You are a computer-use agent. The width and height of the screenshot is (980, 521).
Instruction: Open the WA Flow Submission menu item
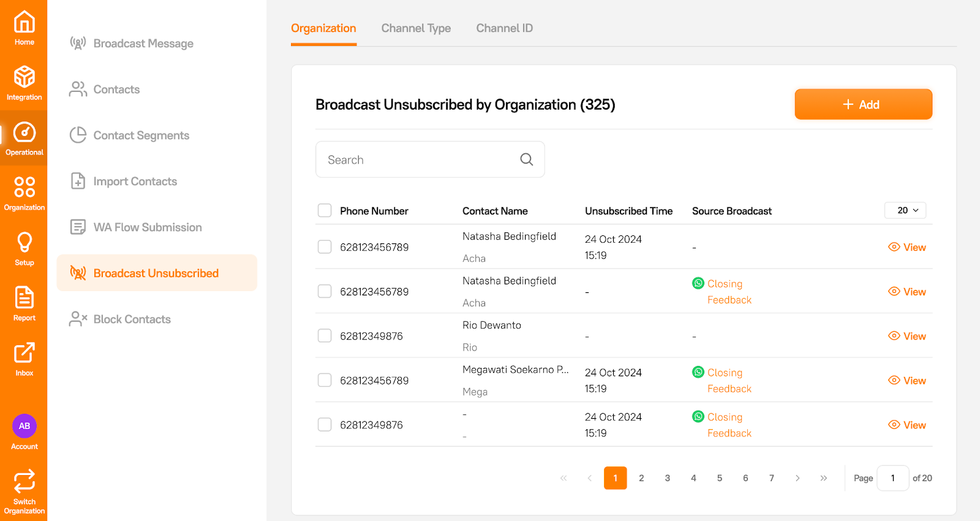point(157,227)
